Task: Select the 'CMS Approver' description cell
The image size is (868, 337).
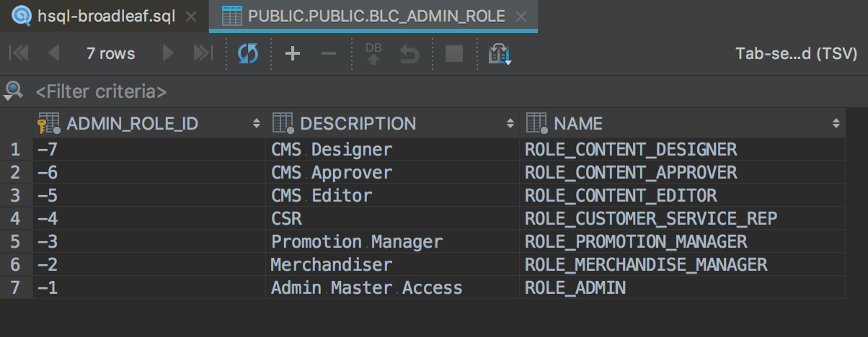Action: click(x=393, y=173)
